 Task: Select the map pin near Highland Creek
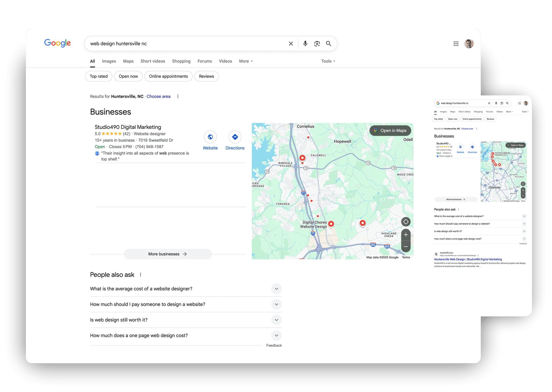(x=363, y=223)
